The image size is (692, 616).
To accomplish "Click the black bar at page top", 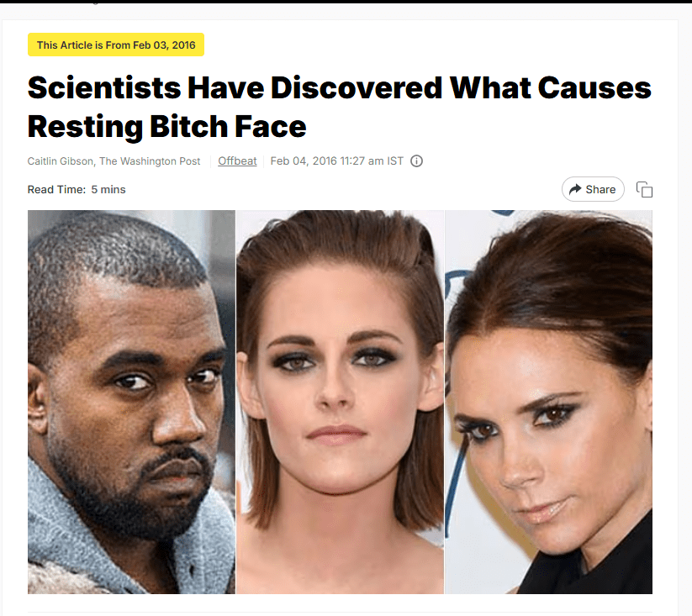I will (x=346, y=2).
